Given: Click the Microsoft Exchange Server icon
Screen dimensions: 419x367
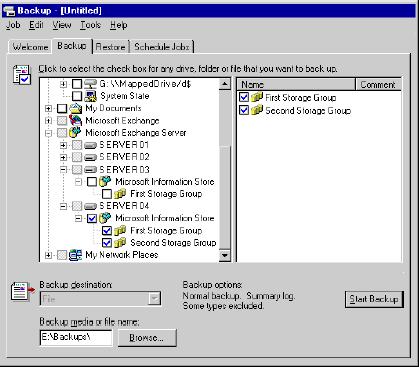Looking at the screenshot, I should click(75, 132).
